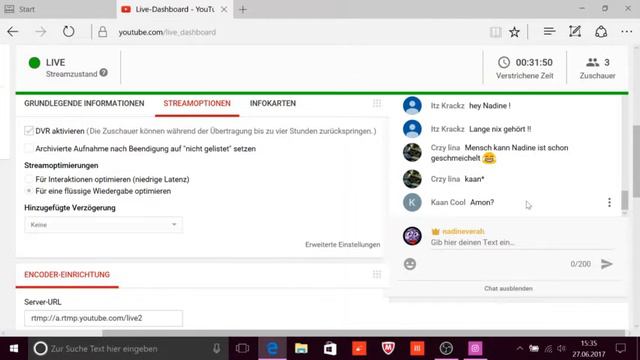Click the Crzy lina avatar on kaan* message
Screen dimensions: 640x360
(412, 179)
